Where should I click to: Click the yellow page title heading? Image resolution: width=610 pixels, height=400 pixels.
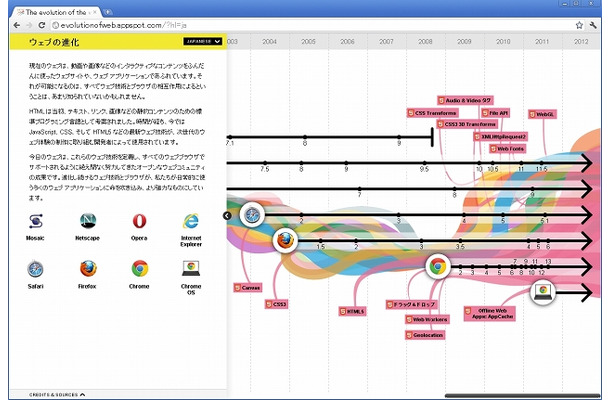pyautogui.click(x=54, y=42)
